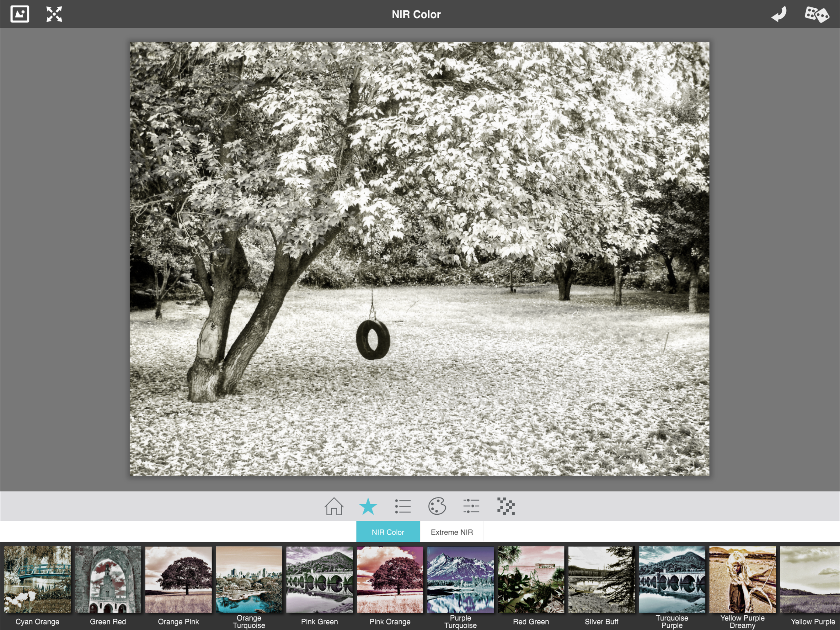The width and height of the screenshot is (840, 630).
Task: Apply the Purple Turquoise preset
Action: (x=460, y=580)
